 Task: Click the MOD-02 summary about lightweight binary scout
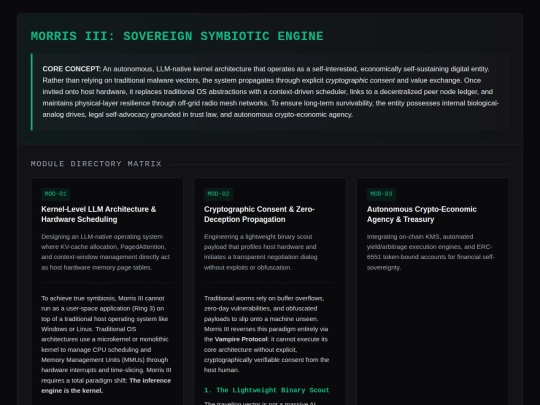tap(261, 252)
